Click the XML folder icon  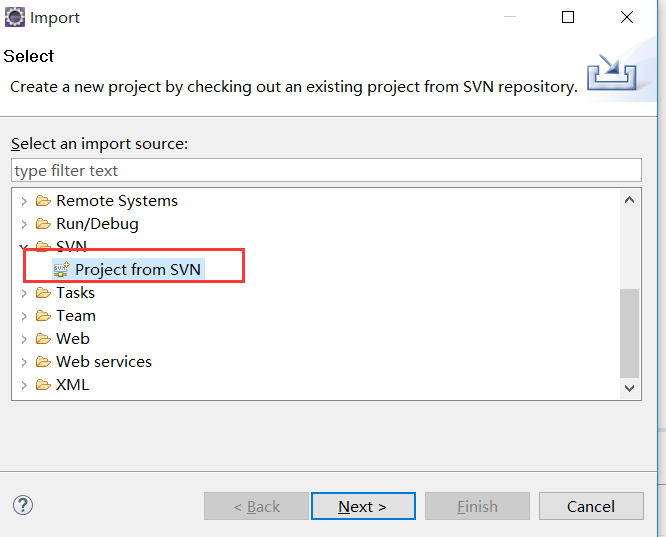pyautogui.click(x=43, y=385)
